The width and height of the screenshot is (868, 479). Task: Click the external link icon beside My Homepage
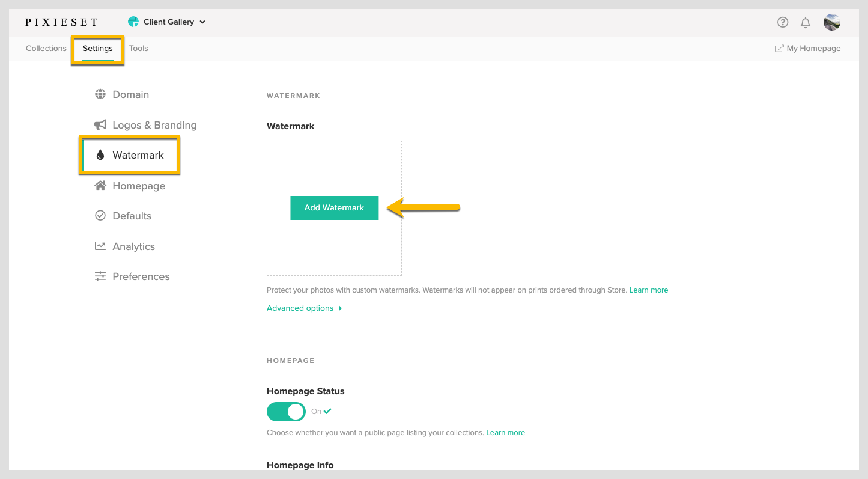click(779, 49)
